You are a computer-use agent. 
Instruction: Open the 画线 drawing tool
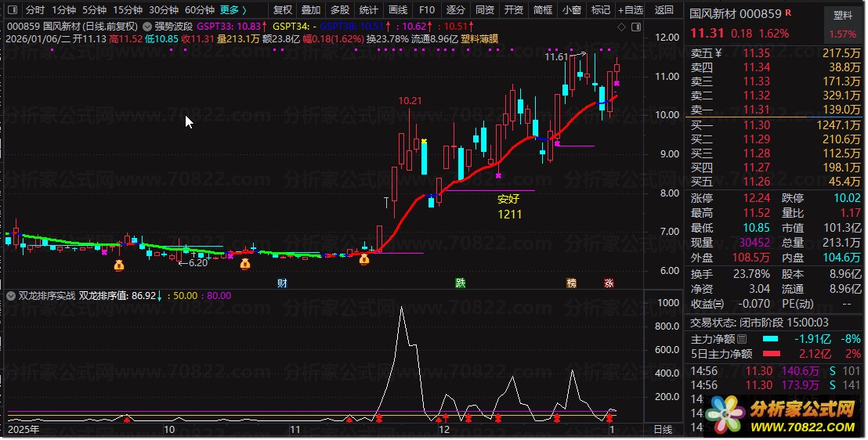coord(397,10)
